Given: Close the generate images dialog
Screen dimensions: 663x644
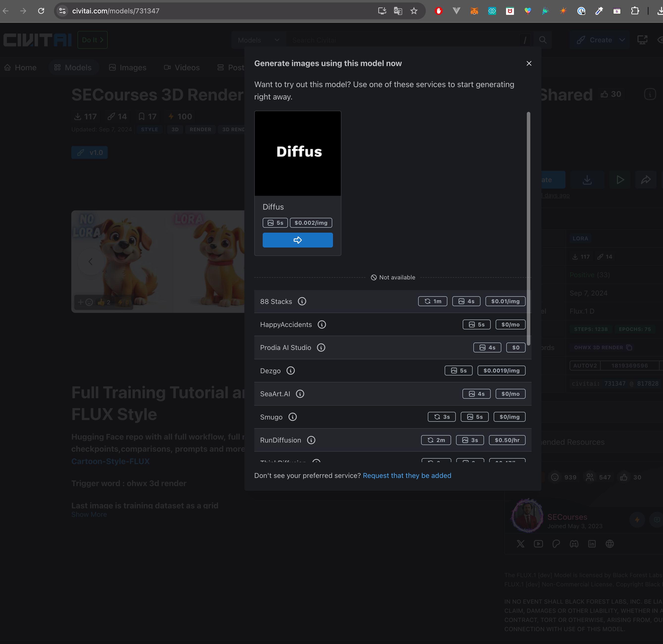Looking at the screenshot, I should [x=529, y=64].
